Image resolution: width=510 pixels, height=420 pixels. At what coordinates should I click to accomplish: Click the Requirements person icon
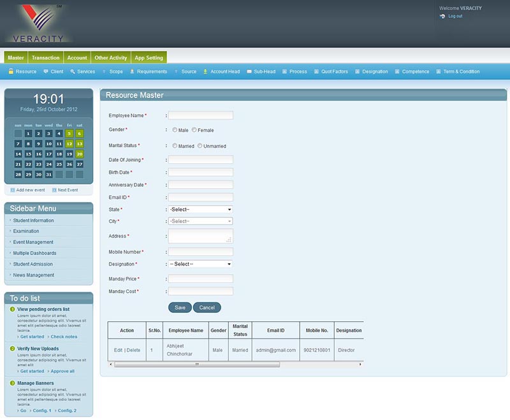point(132,71)
